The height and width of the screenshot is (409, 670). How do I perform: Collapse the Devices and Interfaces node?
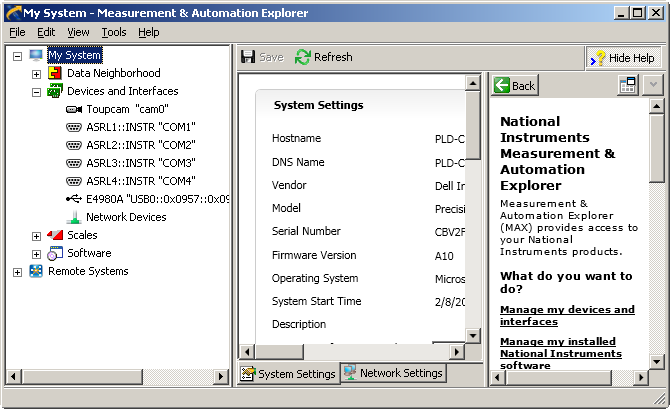tap(36, 92)
